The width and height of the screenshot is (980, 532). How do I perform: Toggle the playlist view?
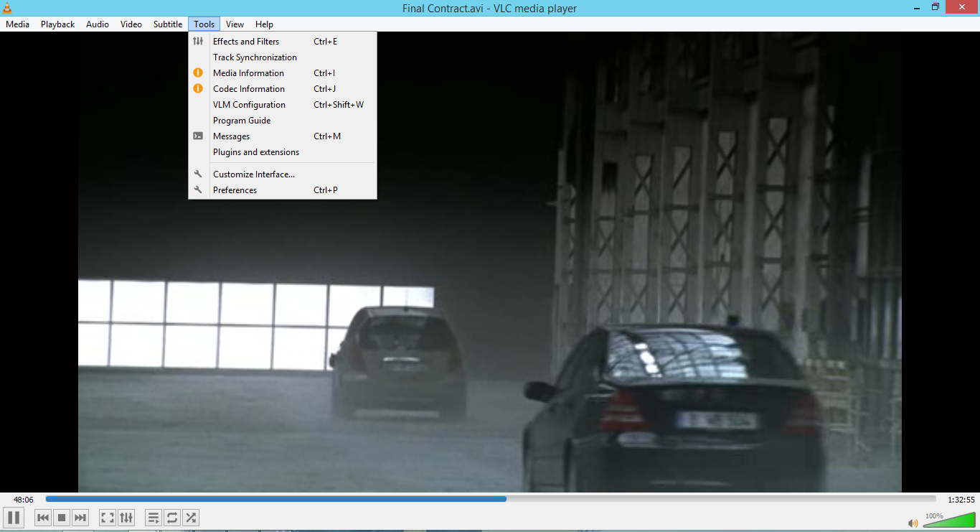pyautogui.click(x=154, y=517)
